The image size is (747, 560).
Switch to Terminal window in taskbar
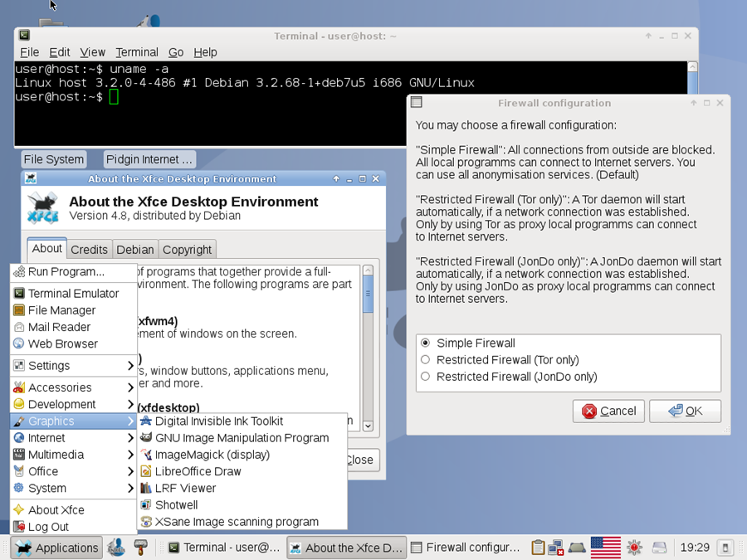point(224,548)
